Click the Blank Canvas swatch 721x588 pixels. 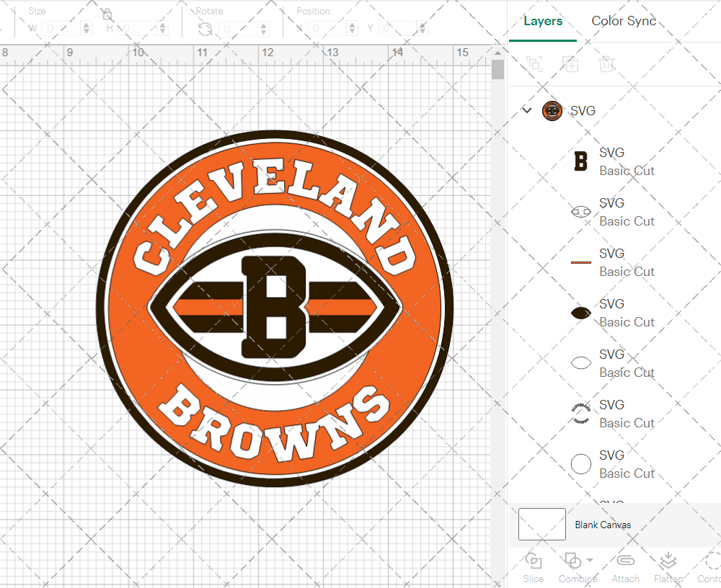(x=541, y=524)
